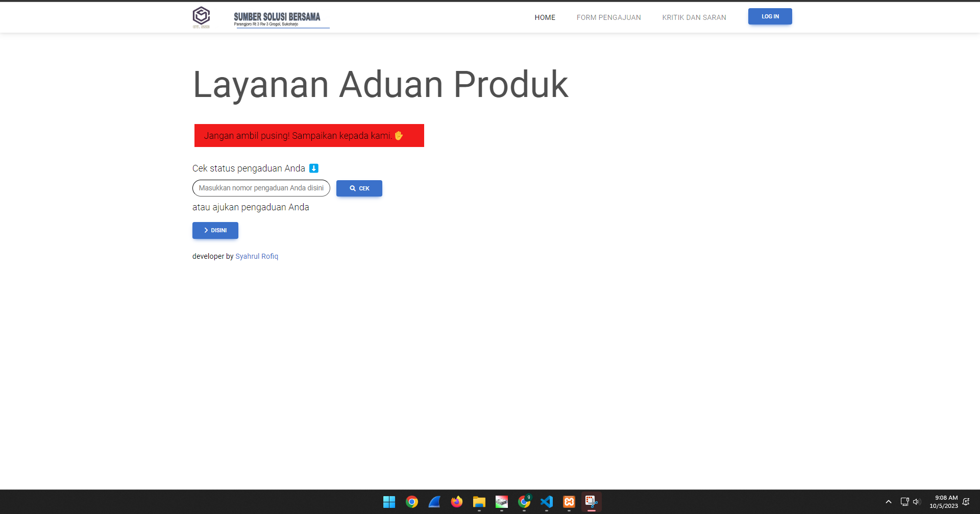The image size is (980, 514).
Task: Click the Layanan Aduan Produk heading
Action: click(x=380, y=84)
